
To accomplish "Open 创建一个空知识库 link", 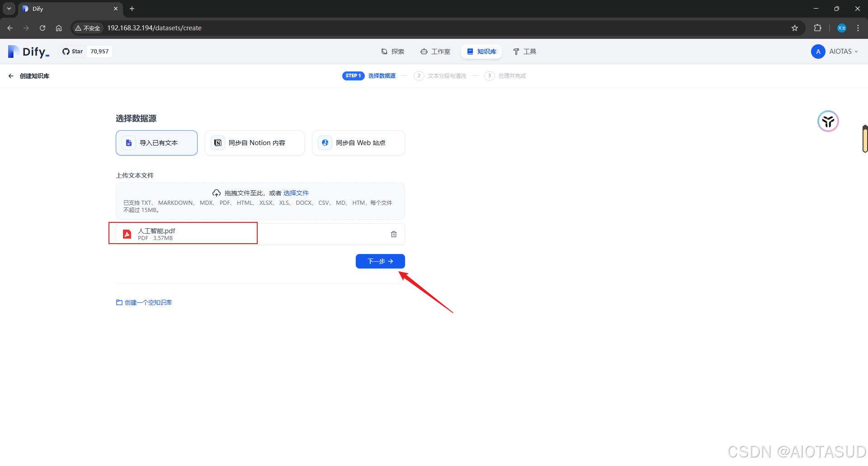I will 144,302.
